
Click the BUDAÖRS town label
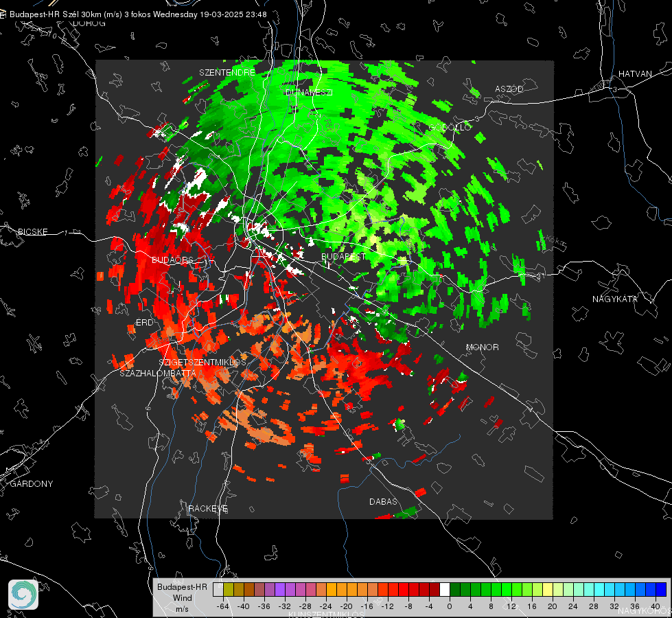pos(172,260)
